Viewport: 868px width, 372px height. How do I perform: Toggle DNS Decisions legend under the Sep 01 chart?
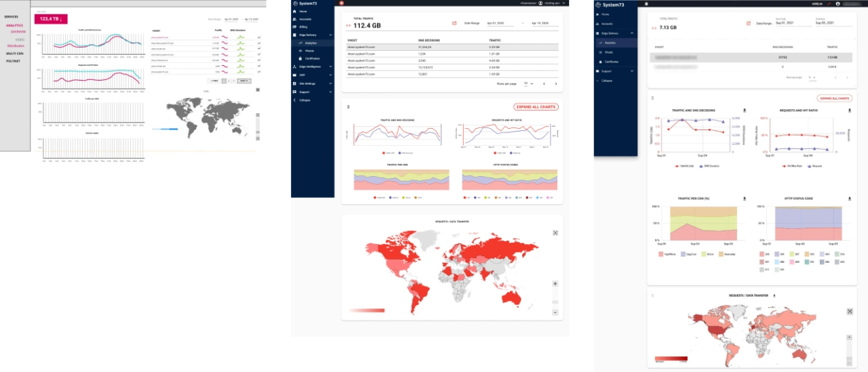click(x=708, y=166)
